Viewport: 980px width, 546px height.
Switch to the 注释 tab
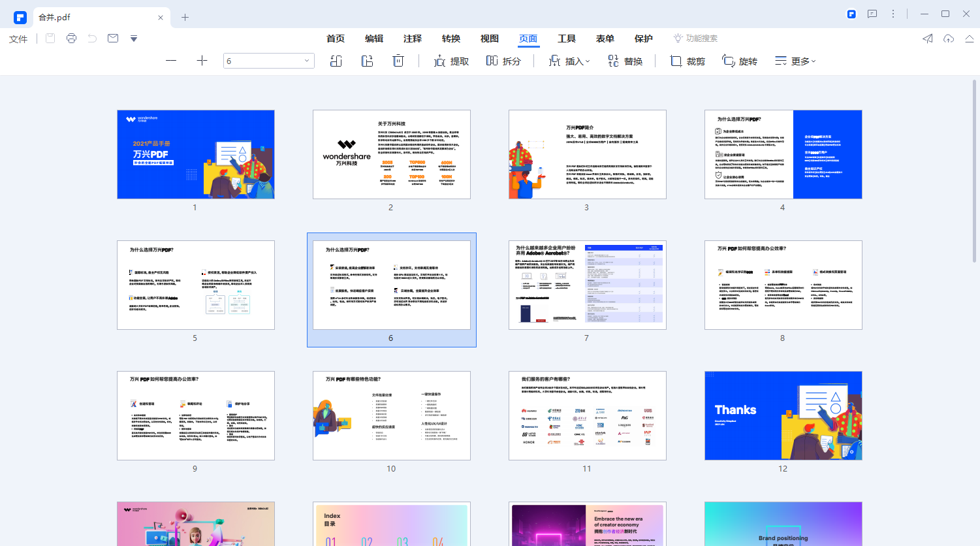point(413,39)
